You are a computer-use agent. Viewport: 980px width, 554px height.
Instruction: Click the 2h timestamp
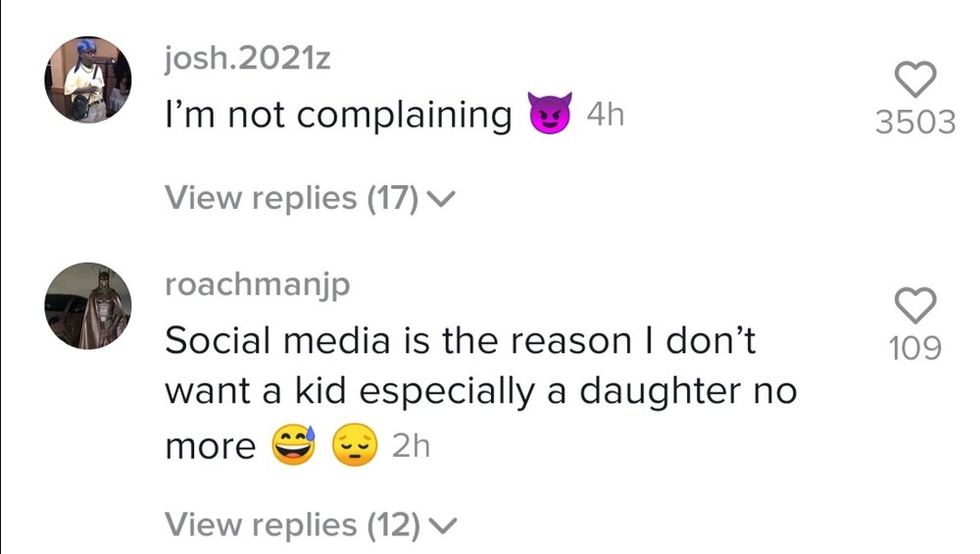[410, 447]
